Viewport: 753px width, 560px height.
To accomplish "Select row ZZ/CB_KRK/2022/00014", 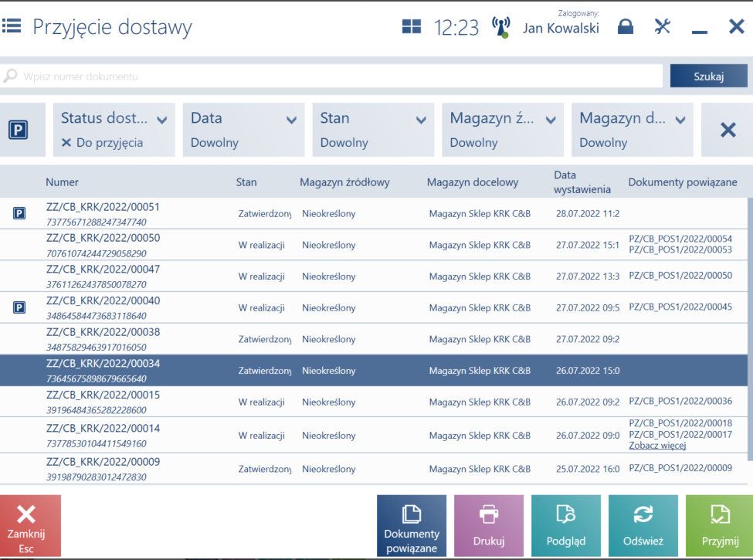I will 374,435.
